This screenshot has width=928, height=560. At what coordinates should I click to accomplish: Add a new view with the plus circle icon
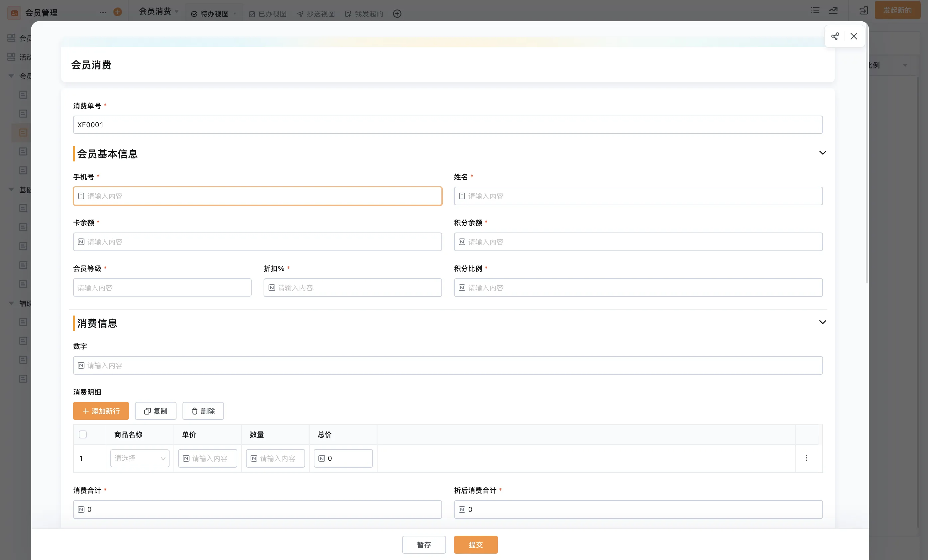point(397,14)
